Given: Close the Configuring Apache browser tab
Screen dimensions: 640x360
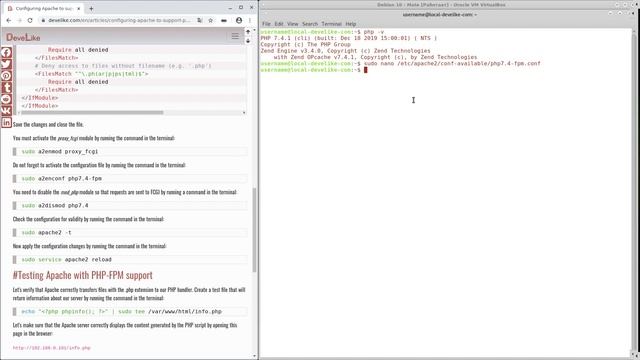Looking at the screenshot, I should (x=79, y=8).
